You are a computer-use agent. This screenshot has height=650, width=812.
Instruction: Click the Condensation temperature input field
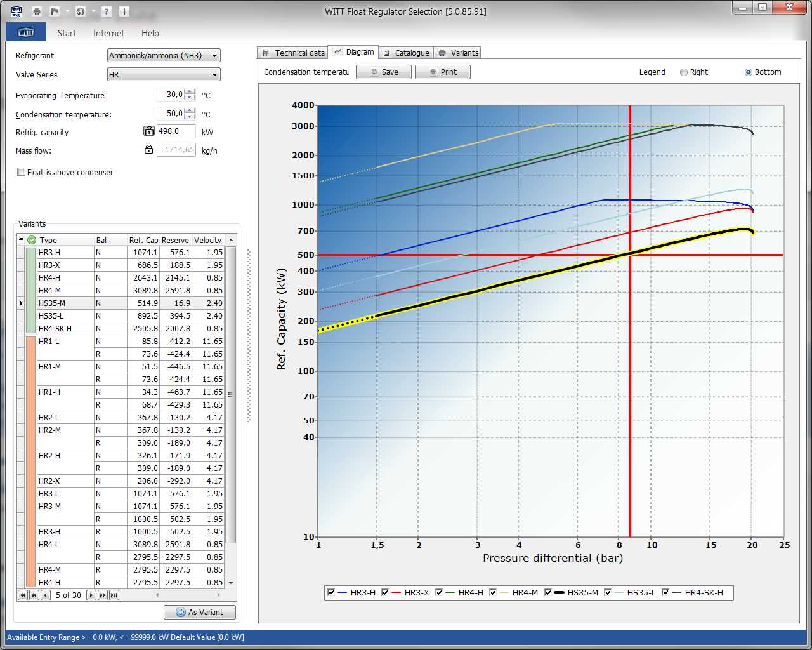tap(171, 114)
